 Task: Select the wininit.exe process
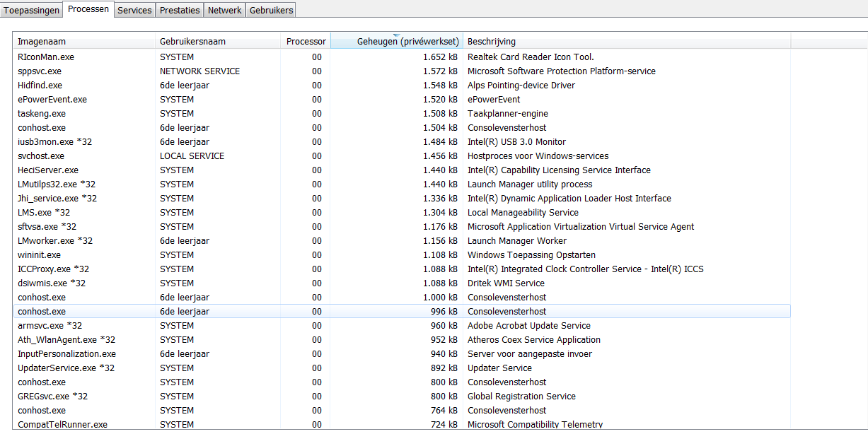40,255
